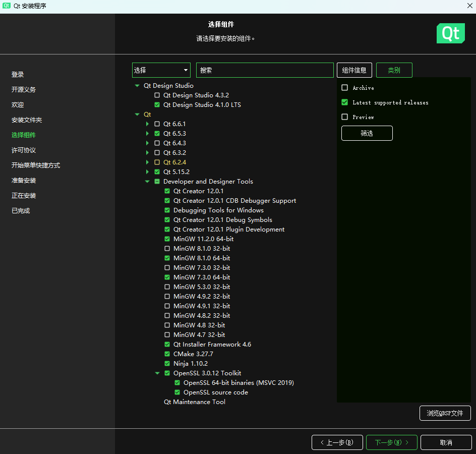This screenshot has width=476, height=454.
Task: Open the 选择 dropdown
Action: coord(161,70)
